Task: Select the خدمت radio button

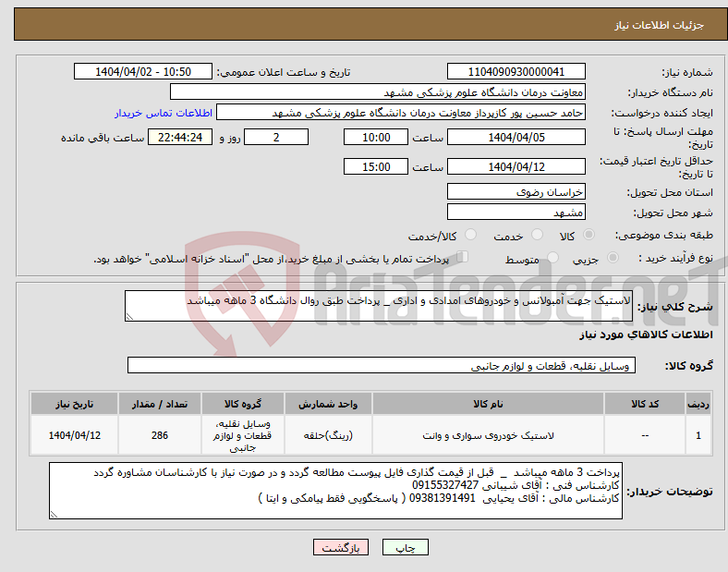Action: (x=537, y=235)
